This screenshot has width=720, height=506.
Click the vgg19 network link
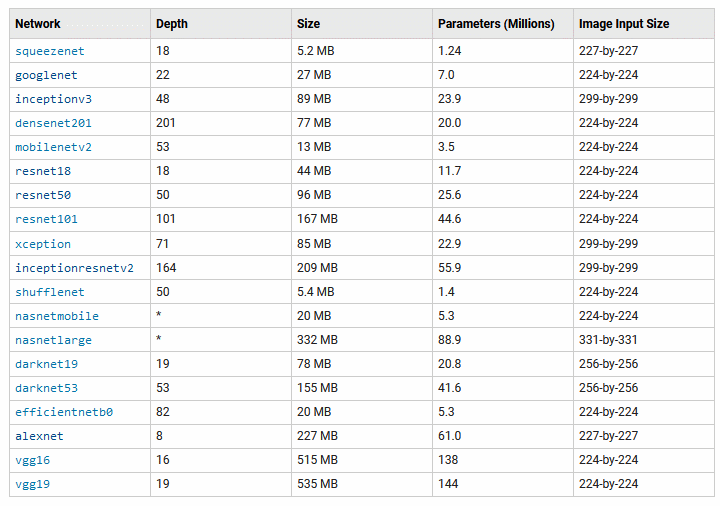click(33, 484)
